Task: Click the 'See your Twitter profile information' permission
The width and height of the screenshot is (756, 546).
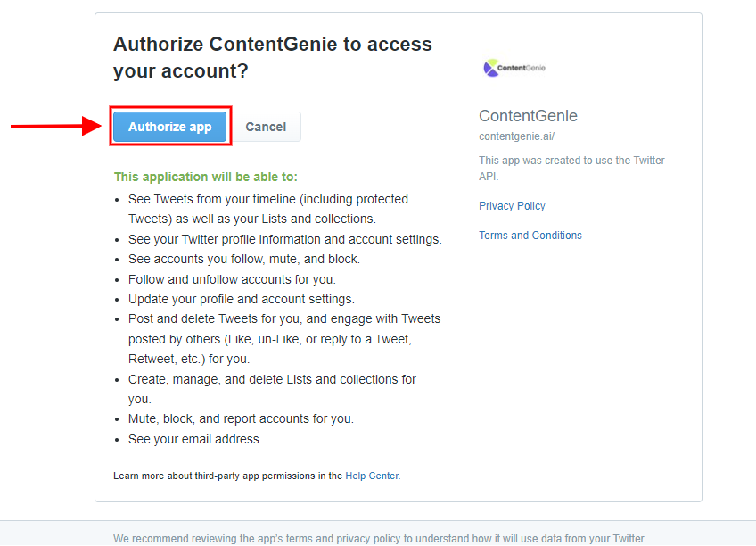Action: [285, 239]
